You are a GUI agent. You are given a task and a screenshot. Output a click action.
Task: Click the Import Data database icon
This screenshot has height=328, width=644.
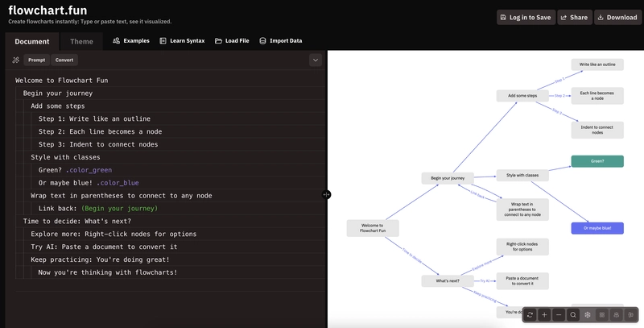pos(263,40)
